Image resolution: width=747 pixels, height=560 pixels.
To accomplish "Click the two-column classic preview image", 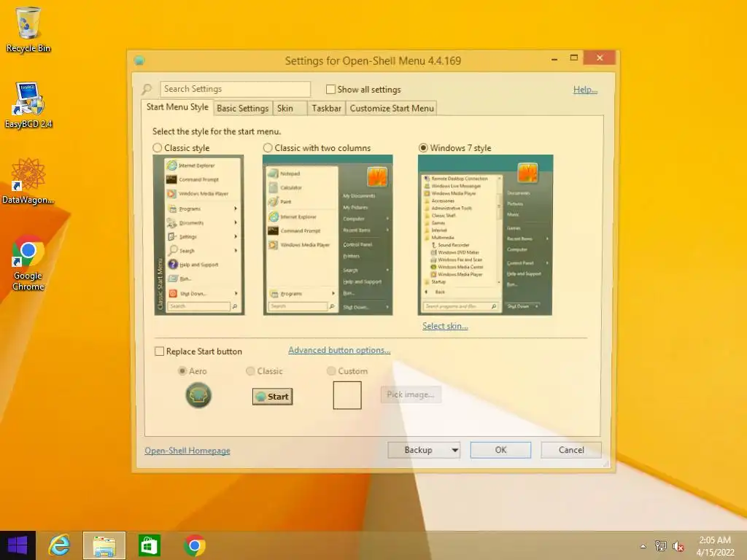I will (328, 236).
